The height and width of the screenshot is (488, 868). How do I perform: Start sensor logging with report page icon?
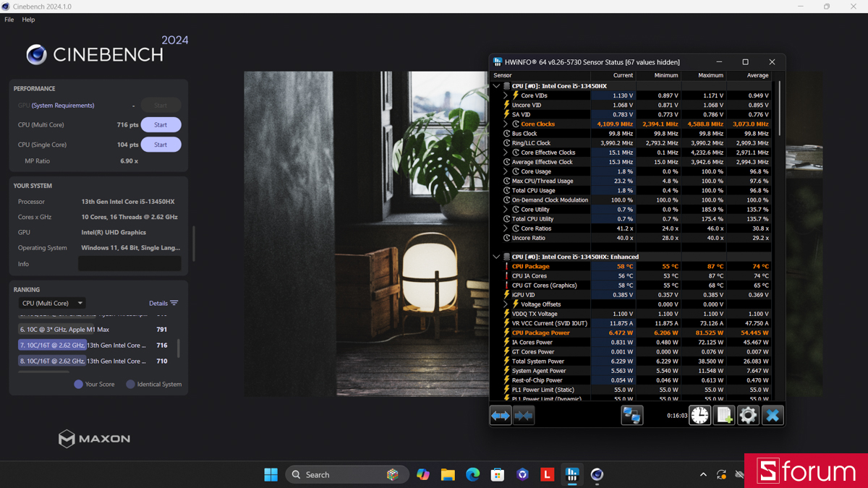pos(723,415)
